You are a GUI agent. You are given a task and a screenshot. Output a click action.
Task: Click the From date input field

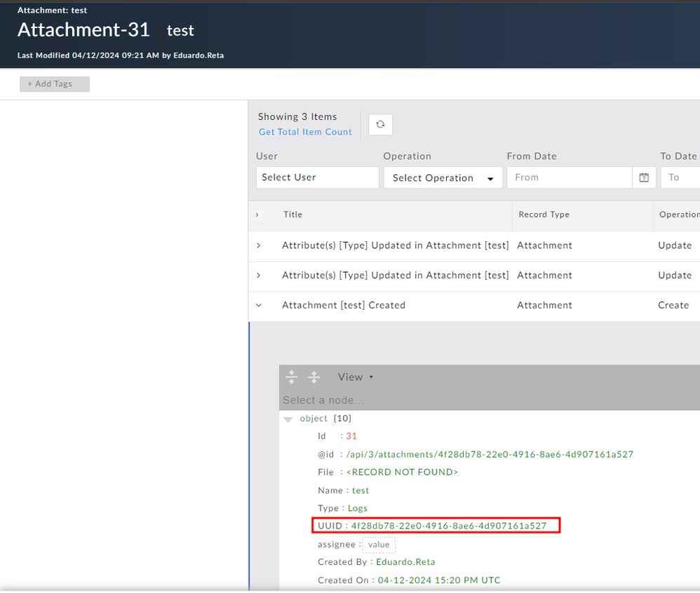569,177
